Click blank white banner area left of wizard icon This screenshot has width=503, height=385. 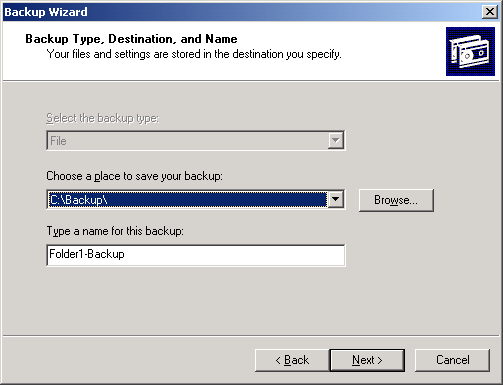click(393, 51)
